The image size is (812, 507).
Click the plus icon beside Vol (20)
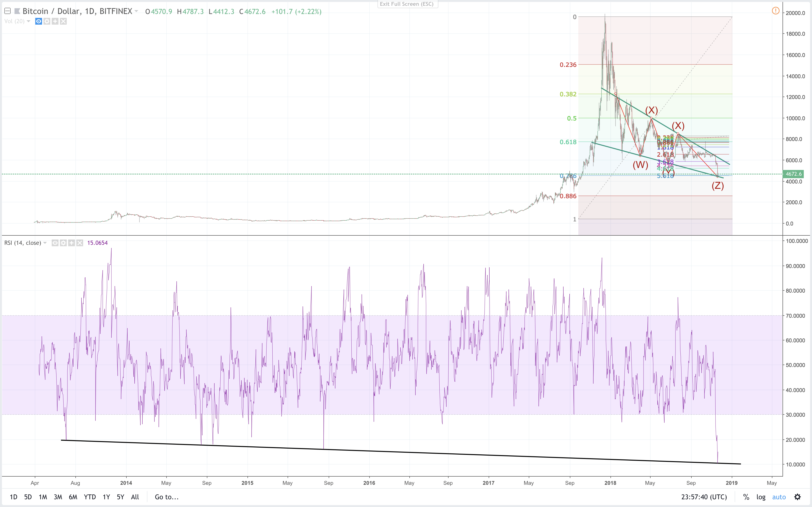[55, 21]
